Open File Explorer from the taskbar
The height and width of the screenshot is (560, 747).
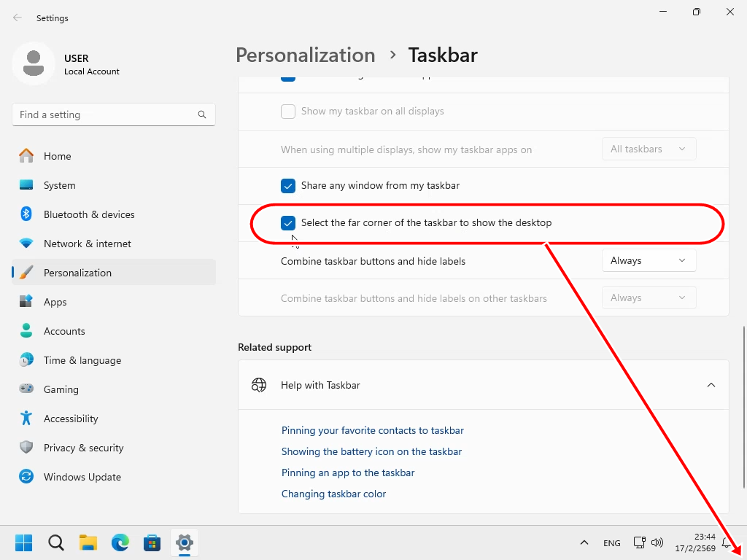coord(88,542)
